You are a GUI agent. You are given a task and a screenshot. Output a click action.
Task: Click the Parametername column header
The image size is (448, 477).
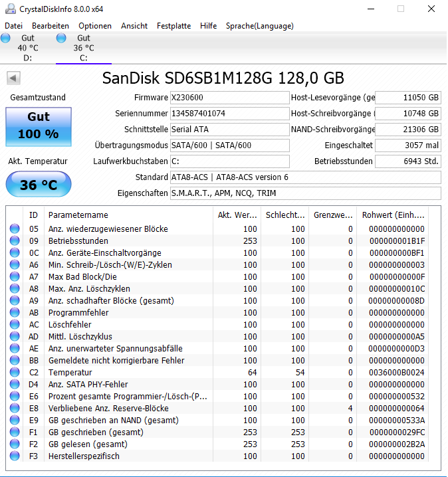pyautogui.click(x=128, y=215)
